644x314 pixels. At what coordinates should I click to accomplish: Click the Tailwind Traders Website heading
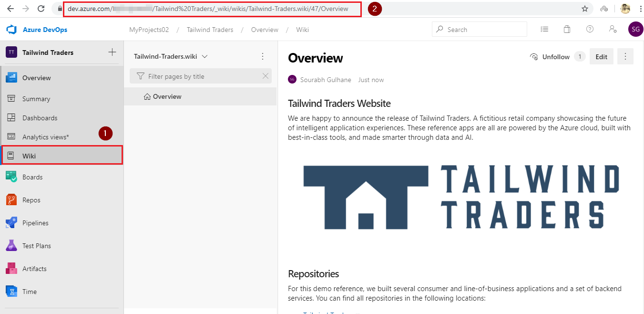click(339, 103)
